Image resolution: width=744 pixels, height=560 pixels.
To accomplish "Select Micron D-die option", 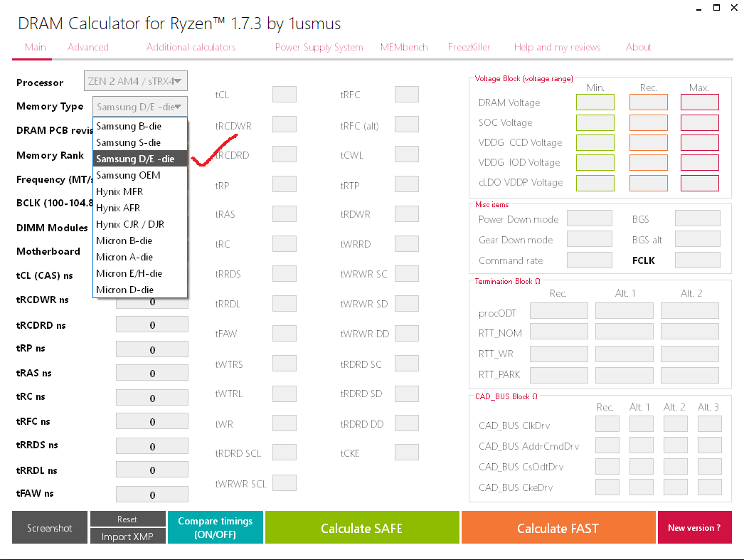I will tap(140, 290).
